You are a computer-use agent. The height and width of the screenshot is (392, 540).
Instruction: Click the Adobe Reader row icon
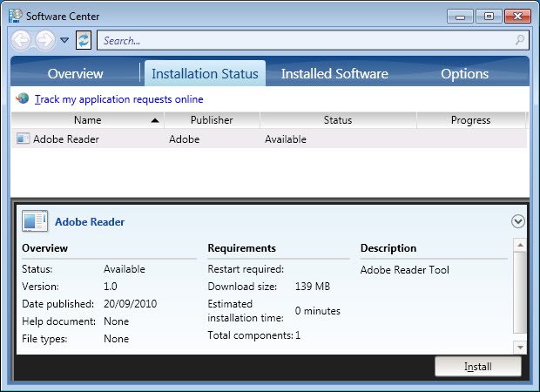[x=23, y=139]
